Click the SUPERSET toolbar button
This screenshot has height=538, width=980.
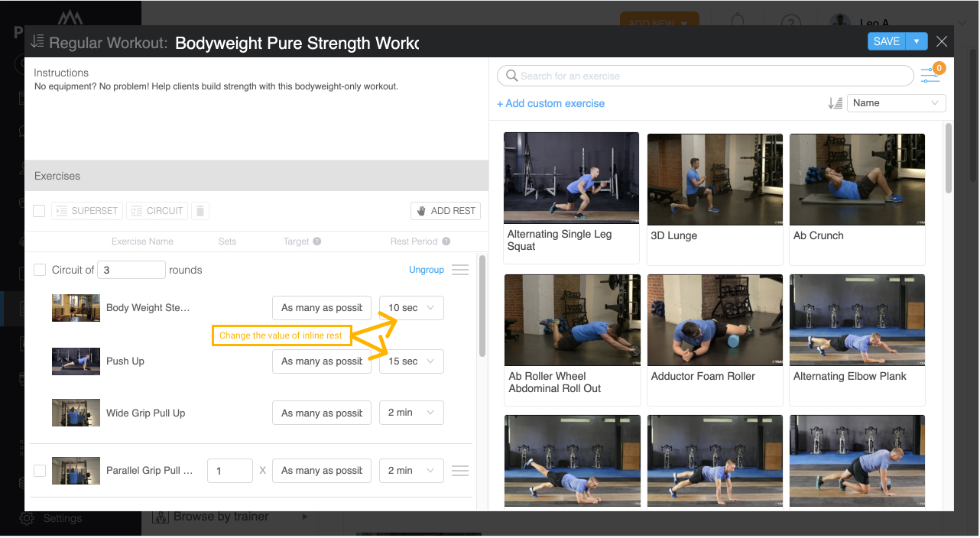[x=87, y=211]
